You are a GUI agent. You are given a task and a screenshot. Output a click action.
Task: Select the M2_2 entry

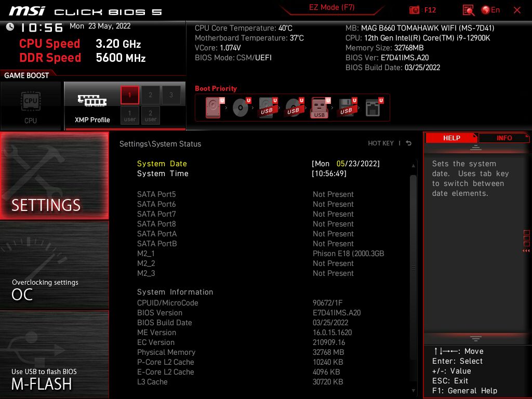pos(246,263)
